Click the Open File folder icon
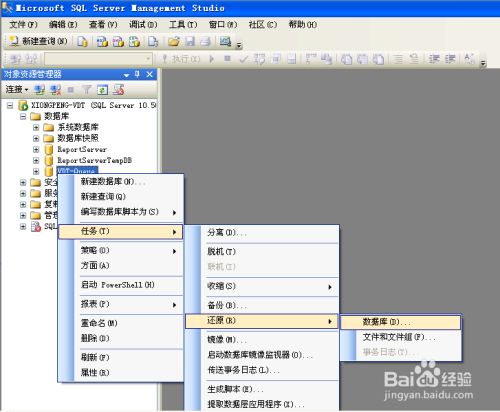500x412 pixels. point(174,41)
